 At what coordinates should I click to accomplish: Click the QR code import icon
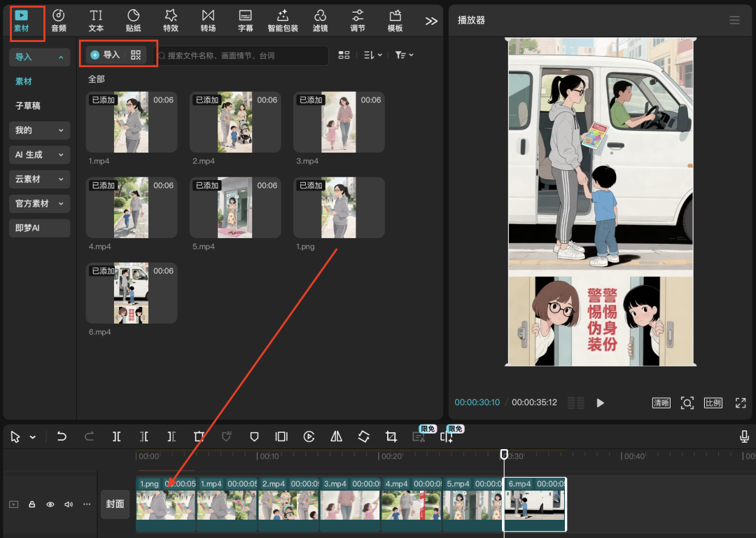click(136, 55)
